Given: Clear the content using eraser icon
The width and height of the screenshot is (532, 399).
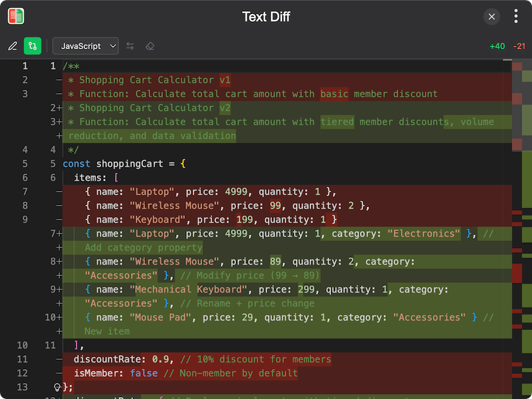Looking at the screenshot, I should point(150,46).
